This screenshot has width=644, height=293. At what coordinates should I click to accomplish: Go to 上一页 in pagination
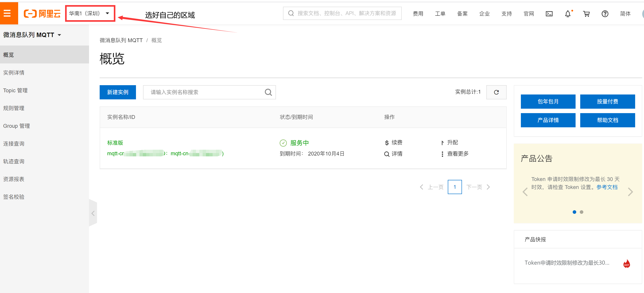(x=432, y=187)
